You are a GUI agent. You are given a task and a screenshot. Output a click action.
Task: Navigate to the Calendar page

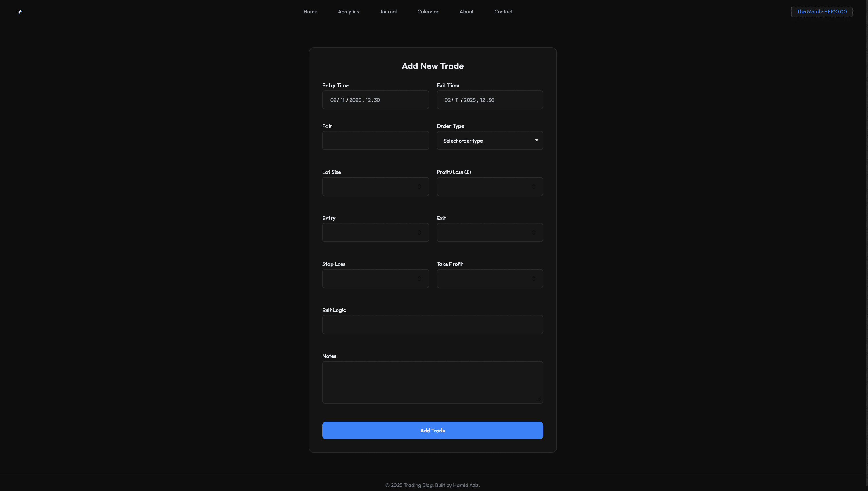coord(428,11)
